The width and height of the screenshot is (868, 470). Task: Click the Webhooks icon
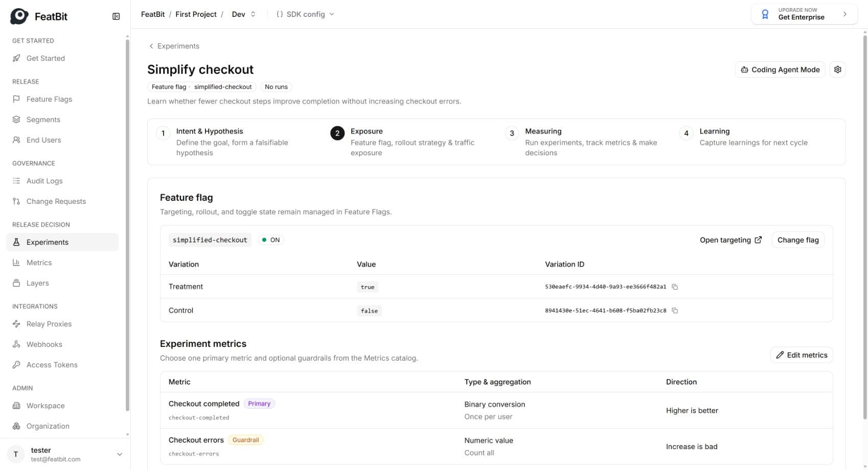tap(16, 344)
